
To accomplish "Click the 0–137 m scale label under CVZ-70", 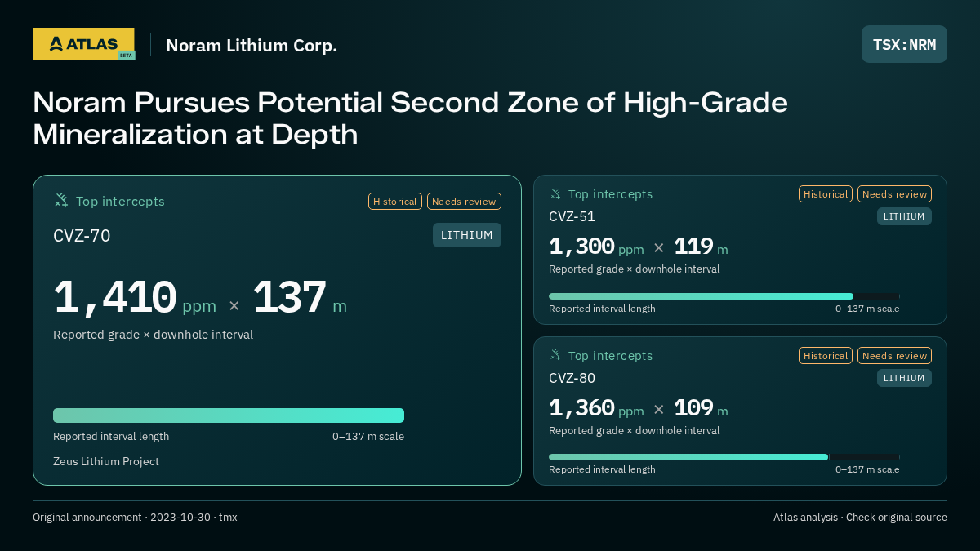I will [368, 436].
